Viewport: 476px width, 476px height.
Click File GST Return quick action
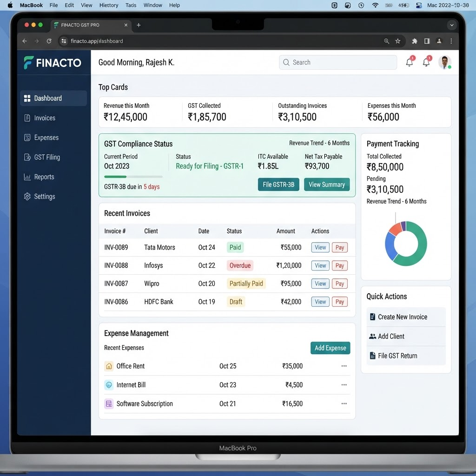point(406,356)
